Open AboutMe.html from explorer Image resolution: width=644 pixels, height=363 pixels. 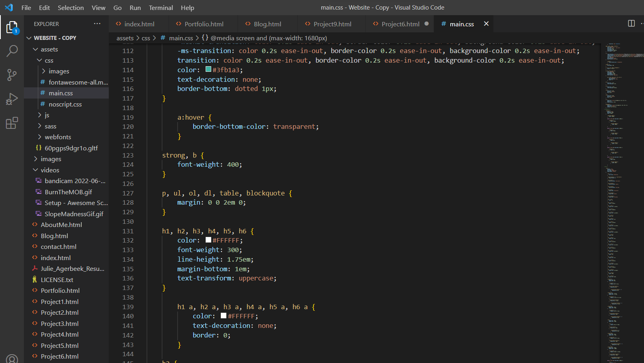[x=66, y=225]
